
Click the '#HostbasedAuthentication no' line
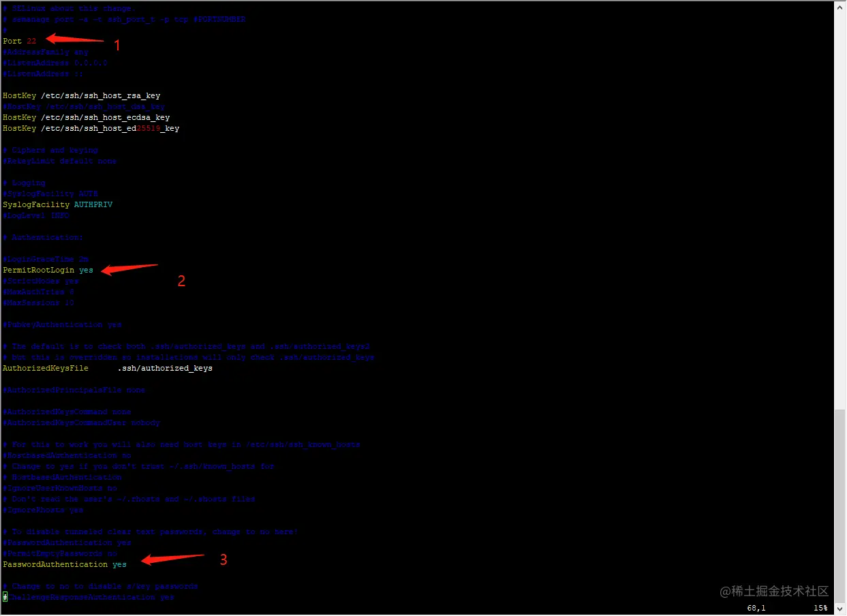click(67, 456)
